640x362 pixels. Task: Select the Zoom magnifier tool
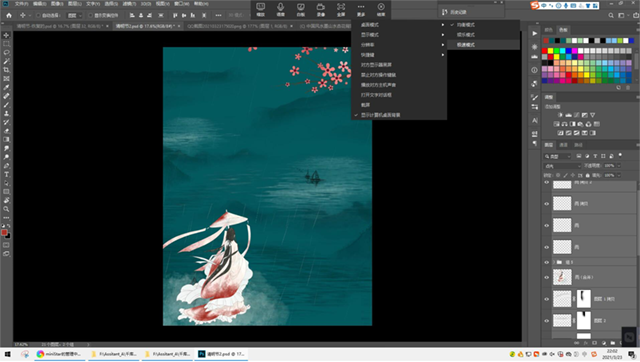(x=6, y=209)
